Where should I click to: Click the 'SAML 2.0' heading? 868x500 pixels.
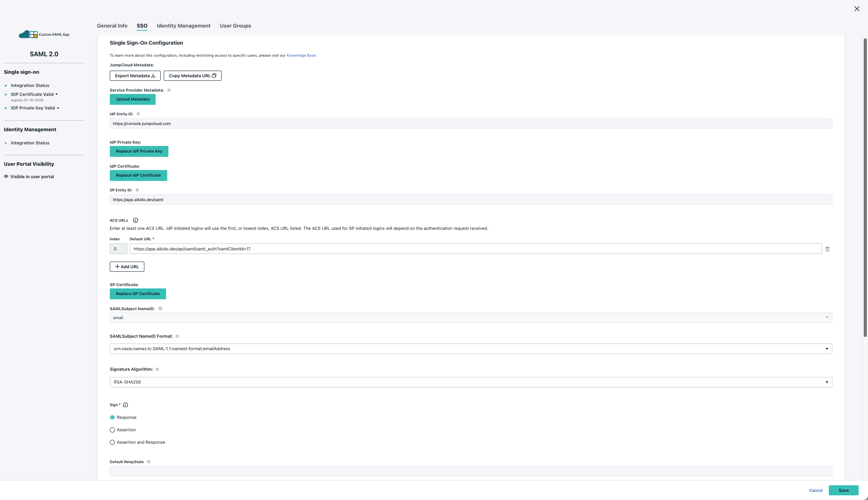point(44,54)
